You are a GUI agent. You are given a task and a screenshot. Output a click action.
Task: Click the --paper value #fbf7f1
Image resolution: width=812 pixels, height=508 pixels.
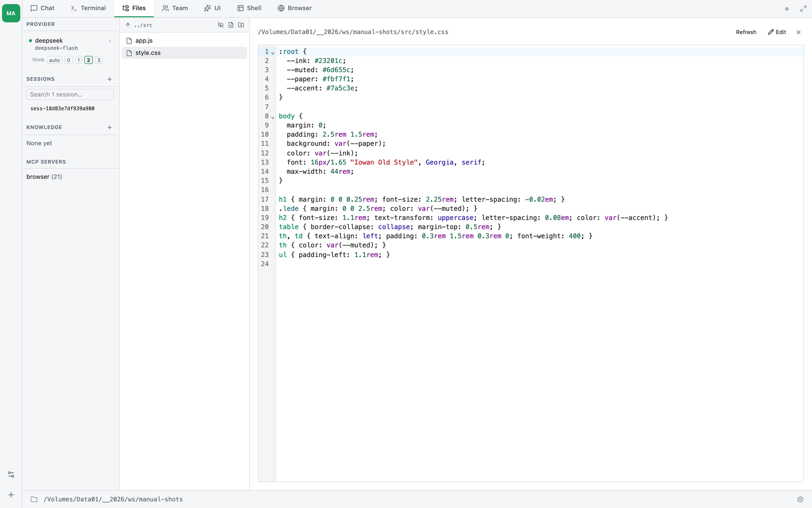(336, 79)
